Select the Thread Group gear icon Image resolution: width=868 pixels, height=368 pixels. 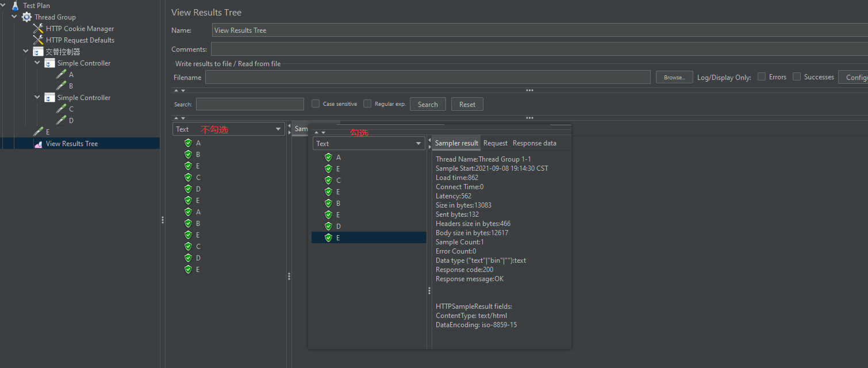(x=27, y=17)
